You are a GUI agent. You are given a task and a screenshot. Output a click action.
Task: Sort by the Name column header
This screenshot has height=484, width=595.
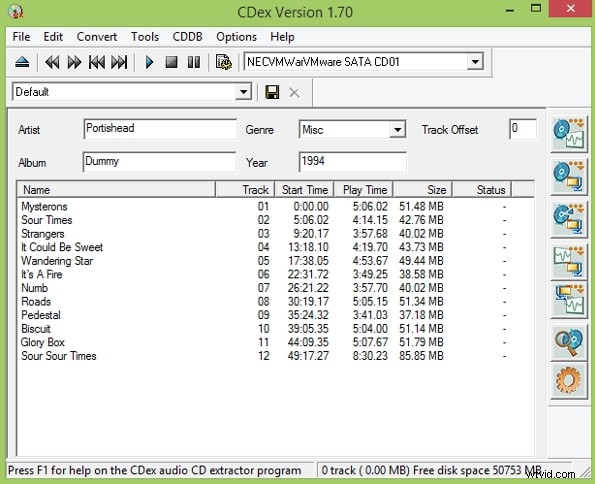[x=116, y=189]
